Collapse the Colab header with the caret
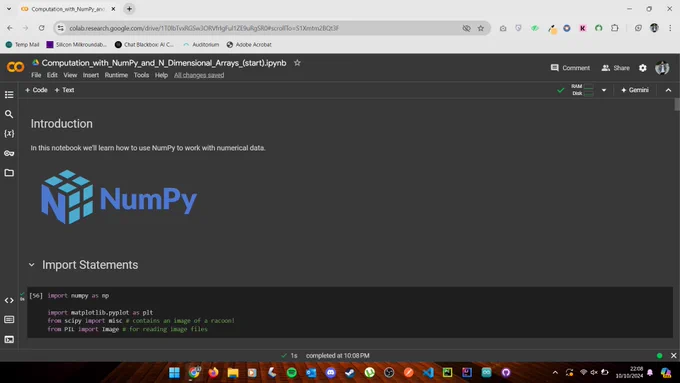 click(x=668, y=90)
